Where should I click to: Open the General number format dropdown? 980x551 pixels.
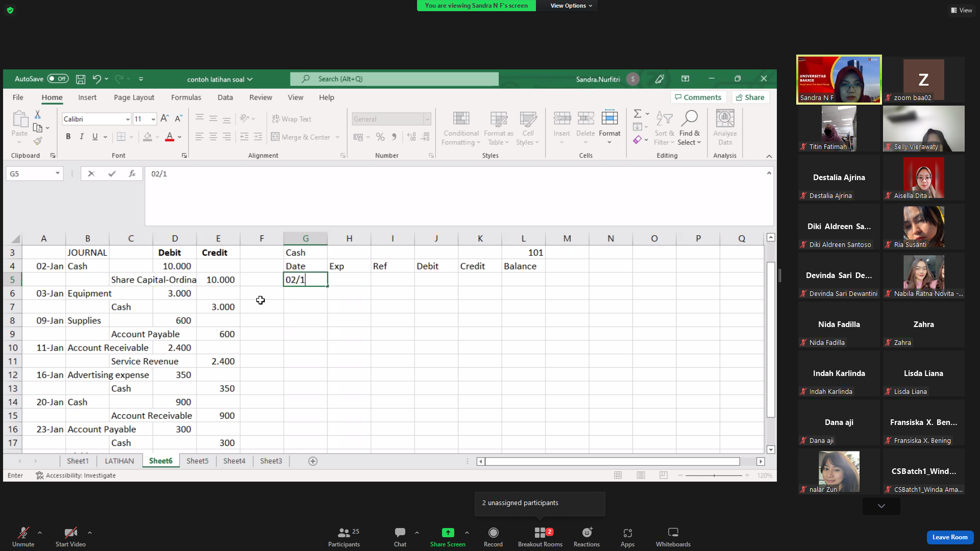427,119
